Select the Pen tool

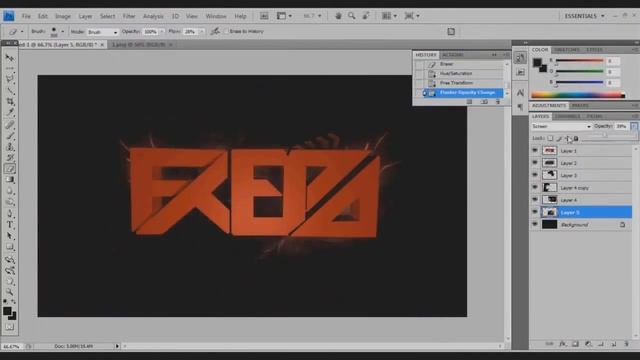click(x=10, y=213)
